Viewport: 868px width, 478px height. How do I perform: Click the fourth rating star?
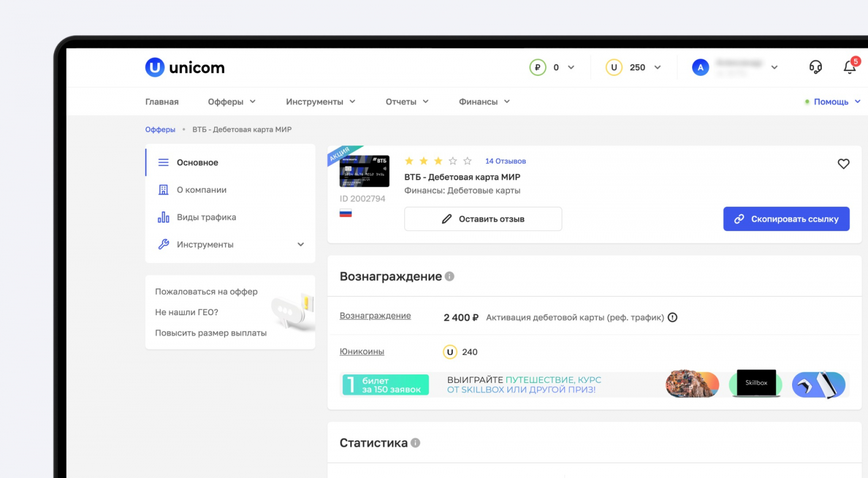453,161
